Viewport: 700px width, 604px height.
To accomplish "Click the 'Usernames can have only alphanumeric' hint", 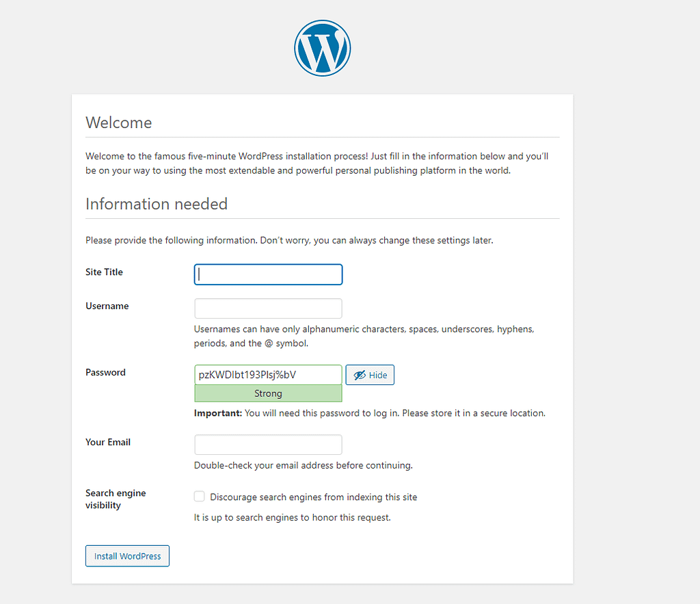I will (364, 336).
